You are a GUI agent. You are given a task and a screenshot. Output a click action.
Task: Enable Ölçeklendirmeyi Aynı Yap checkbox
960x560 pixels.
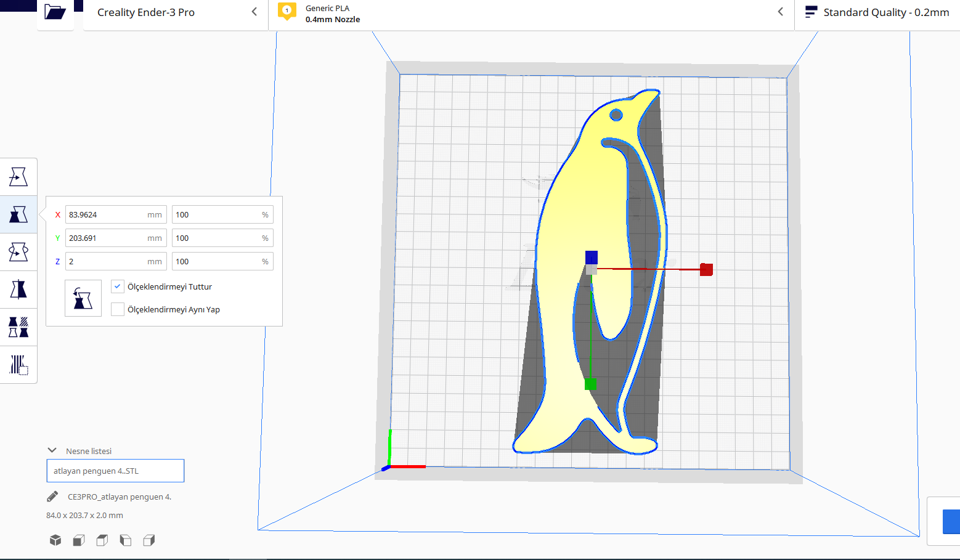[118, 309]
